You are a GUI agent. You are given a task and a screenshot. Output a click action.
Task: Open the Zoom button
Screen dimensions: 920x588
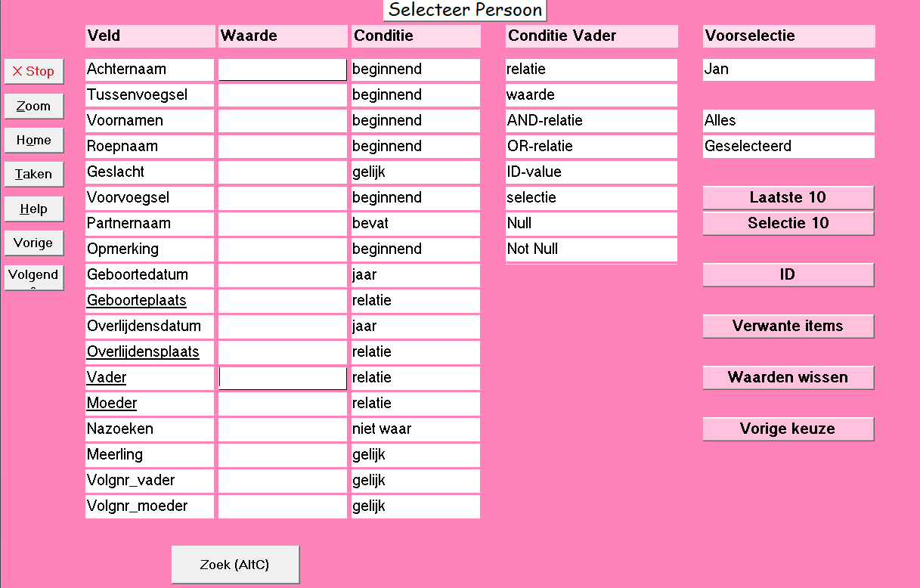(34, 106)
